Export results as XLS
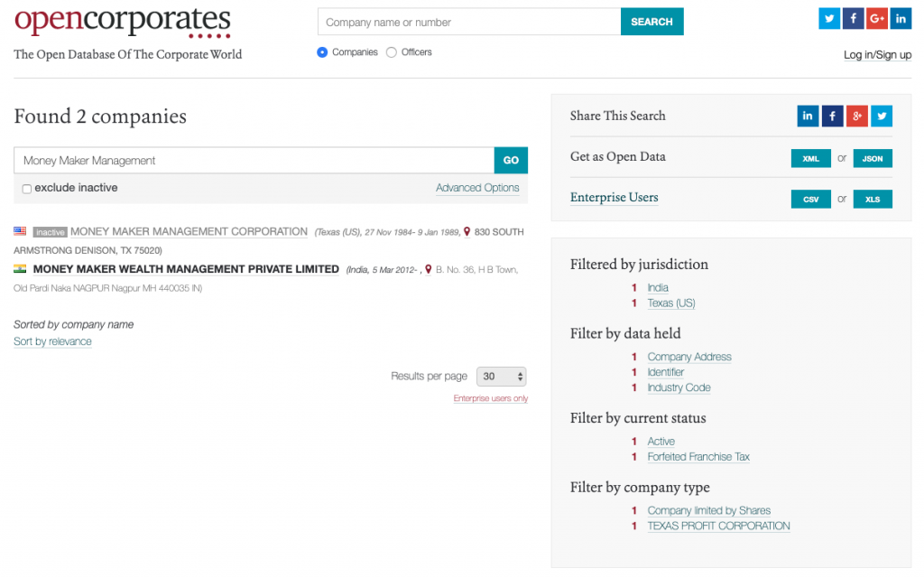Screen dimensions: 924x578 tap(873, 200)
